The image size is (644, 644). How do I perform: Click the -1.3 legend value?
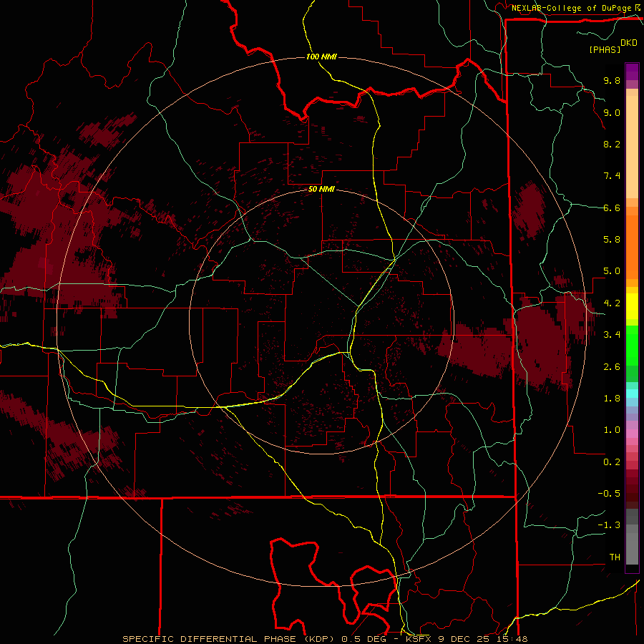pos(609,525)
